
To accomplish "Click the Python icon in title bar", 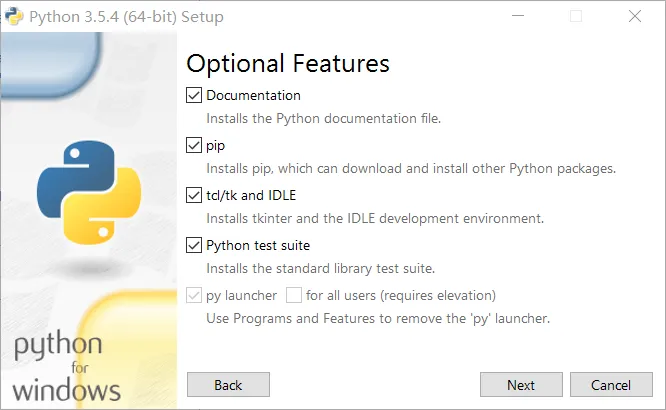I will pos(14,17).
